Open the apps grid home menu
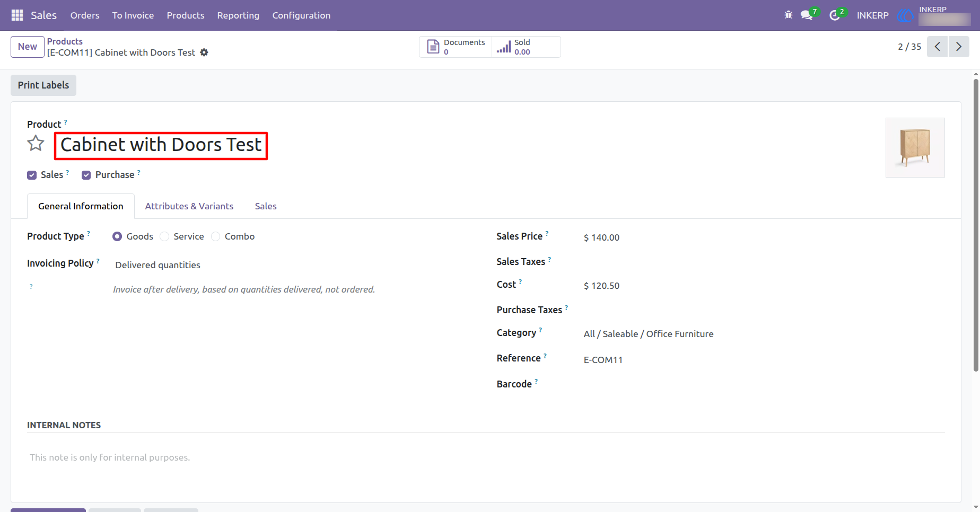This screenshot has width=980, height=512. (17, 15)
